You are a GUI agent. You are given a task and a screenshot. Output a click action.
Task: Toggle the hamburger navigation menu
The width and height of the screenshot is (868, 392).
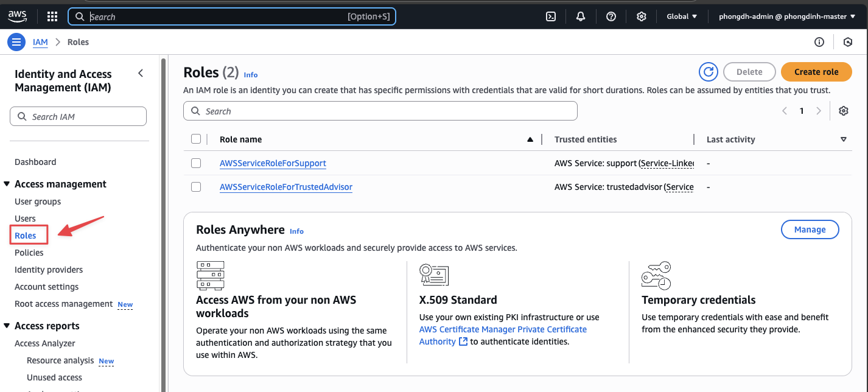[x=16, y=42]
